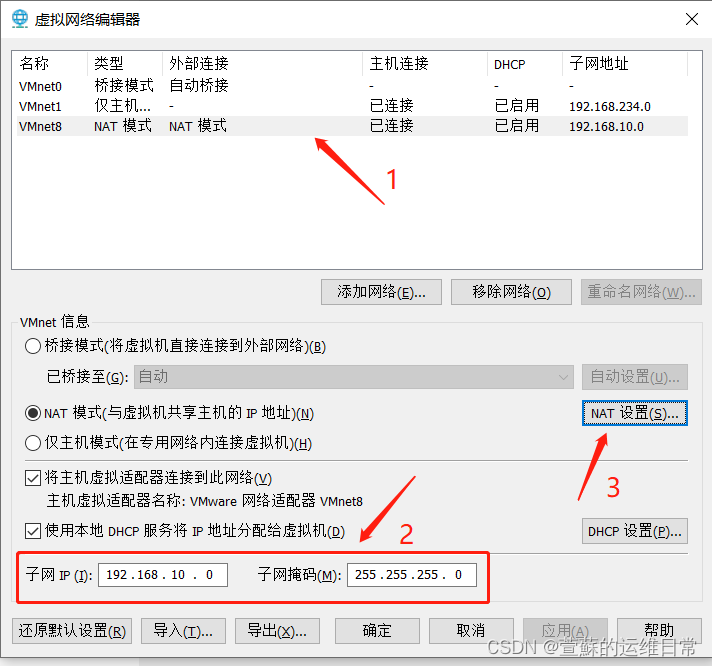
Task: Toggle 使用本地 DHCP 服务 checkbox
Action: [x=33, y=530]
